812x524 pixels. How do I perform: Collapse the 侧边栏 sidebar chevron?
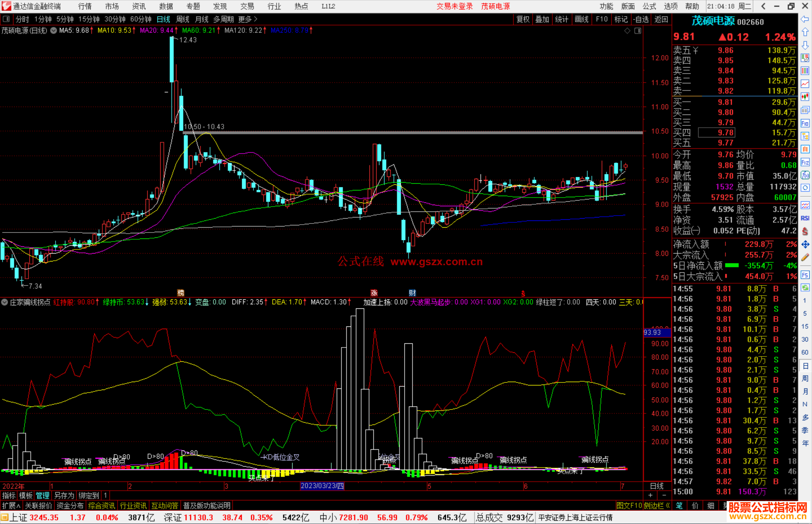pyautogui.click(x=668, y=506)
